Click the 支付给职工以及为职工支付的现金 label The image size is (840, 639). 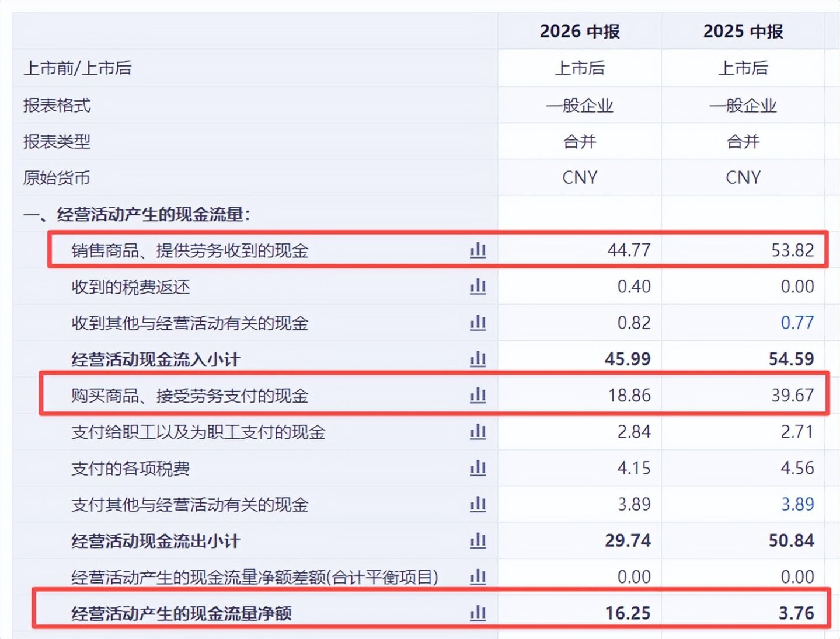(198, 432)
